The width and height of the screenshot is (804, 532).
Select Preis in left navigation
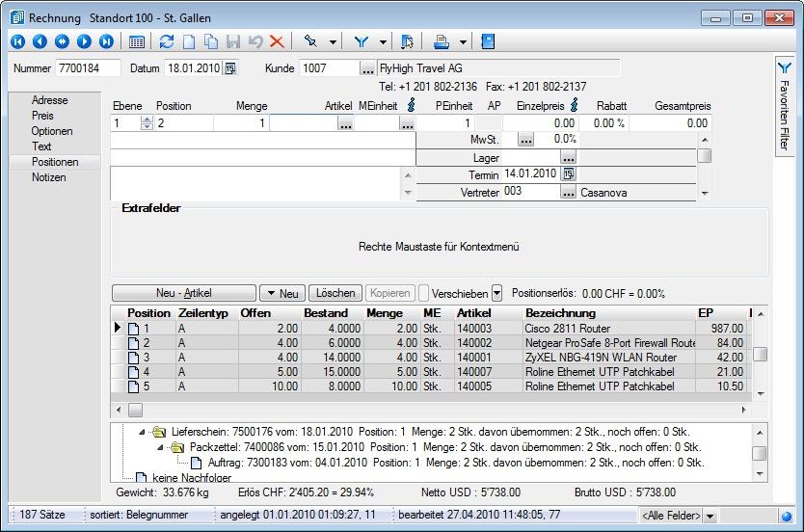[x=42, y=116]
